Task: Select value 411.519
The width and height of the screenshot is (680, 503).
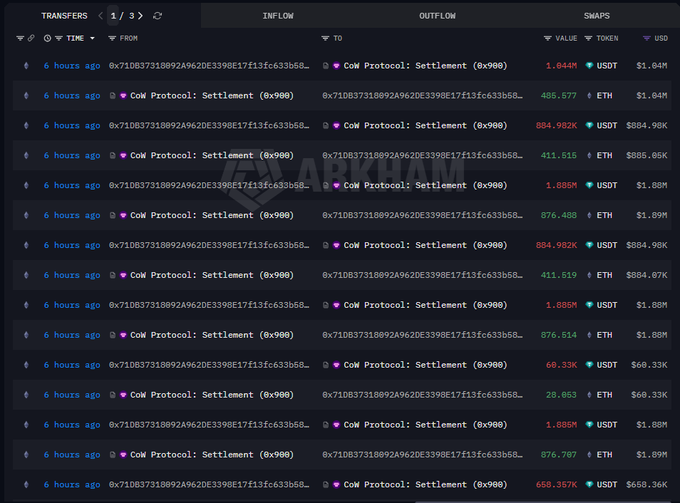Action: (x=559, y=275)
